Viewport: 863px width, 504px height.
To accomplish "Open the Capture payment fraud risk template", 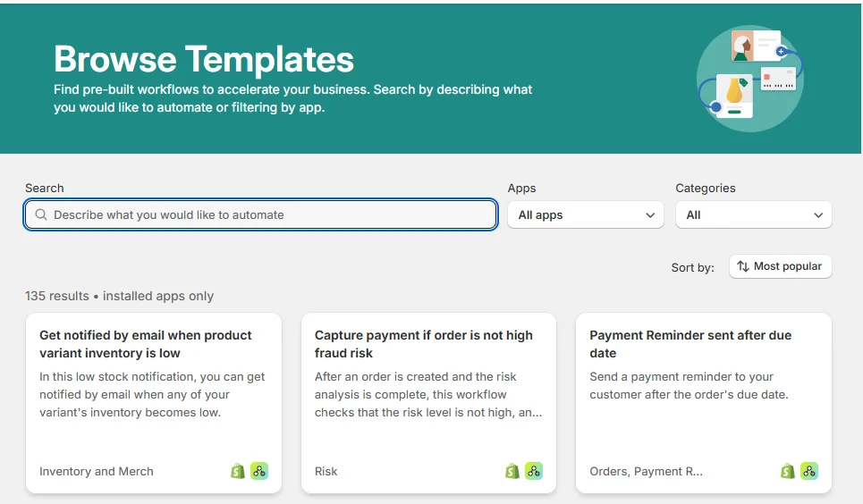I will click(424, 344).
